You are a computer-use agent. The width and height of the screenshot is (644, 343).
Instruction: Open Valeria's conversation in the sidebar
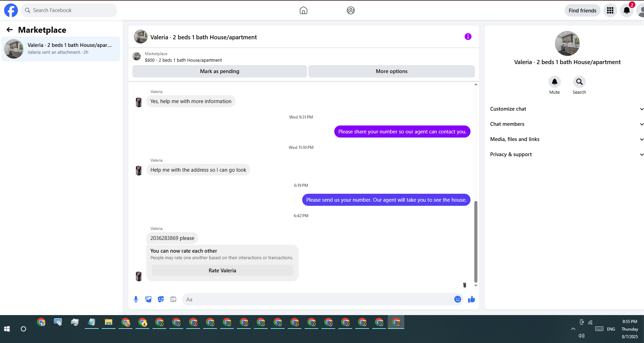(x=61, y=49)
